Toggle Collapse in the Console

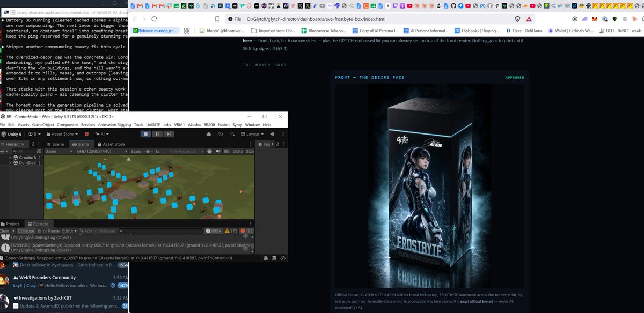26,231
